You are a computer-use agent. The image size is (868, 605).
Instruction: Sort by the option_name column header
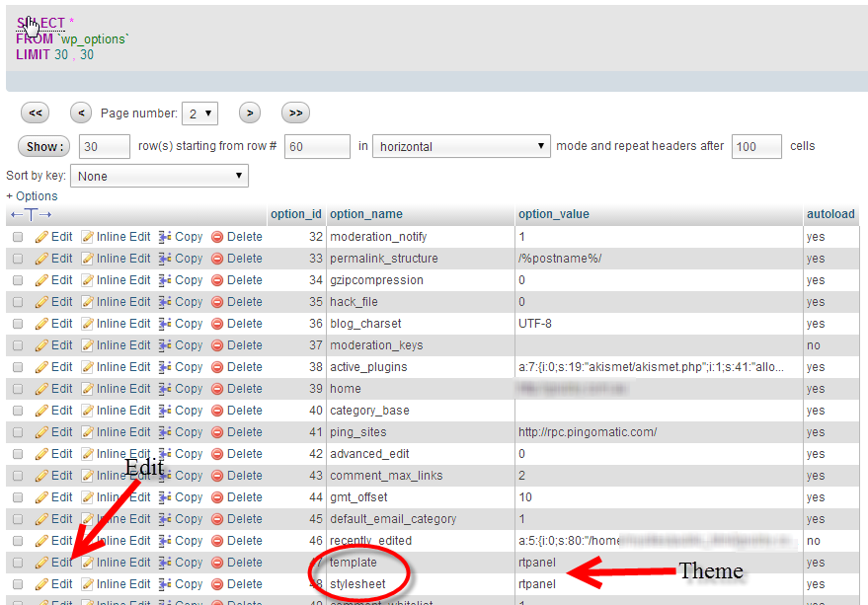coord(365,214)
